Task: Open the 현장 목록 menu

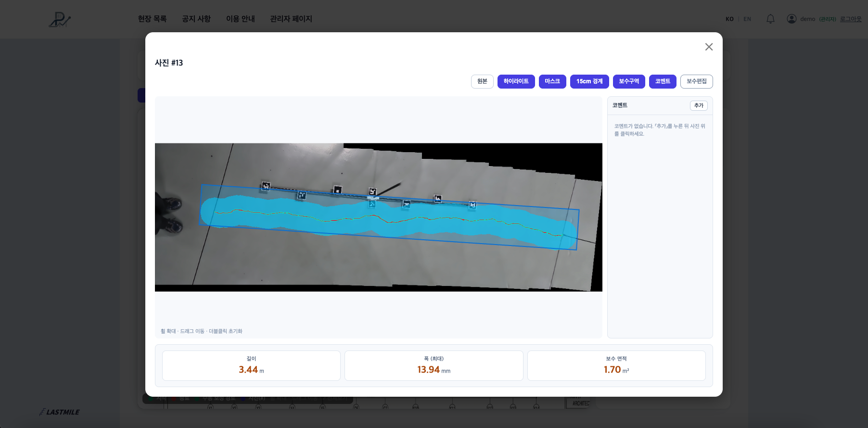Action: (152, 19)
